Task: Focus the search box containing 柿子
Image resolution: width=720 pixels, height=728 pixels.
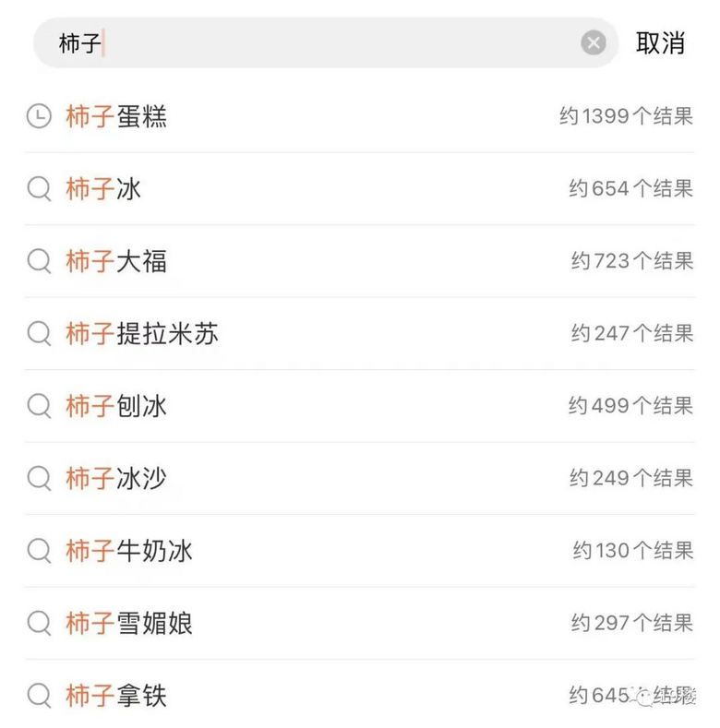Action: [x=326, y=42]
